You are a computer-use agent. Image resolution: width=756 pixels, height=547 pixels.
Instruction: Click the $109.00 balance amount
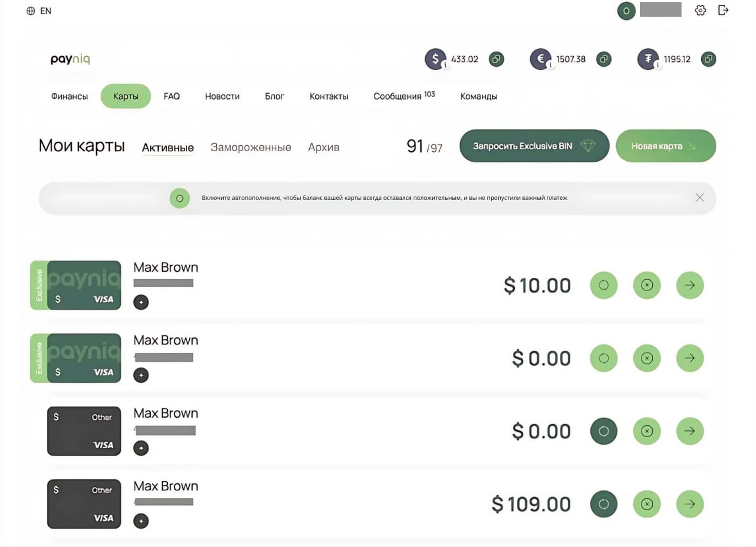click(531, 504)
